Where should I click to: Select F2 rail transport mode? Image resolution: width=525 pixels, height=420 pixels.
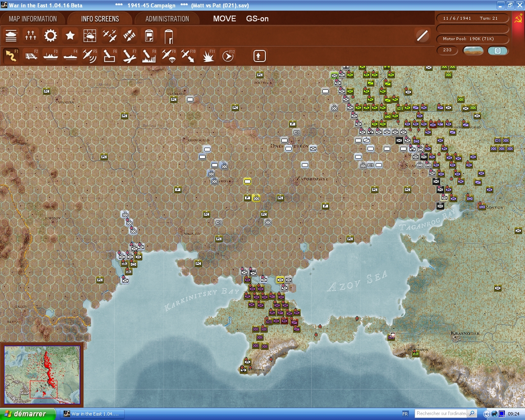31,56
